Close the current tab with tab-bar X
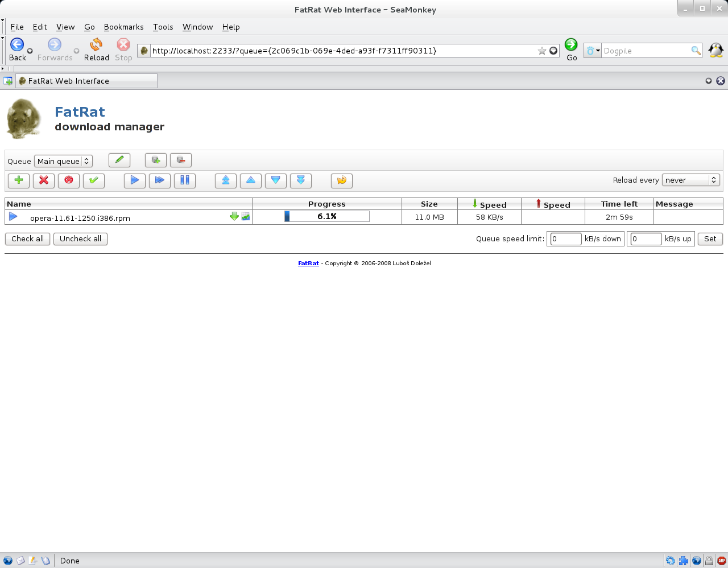Screen dimensions: 728x568 click(x=721, y=81)
